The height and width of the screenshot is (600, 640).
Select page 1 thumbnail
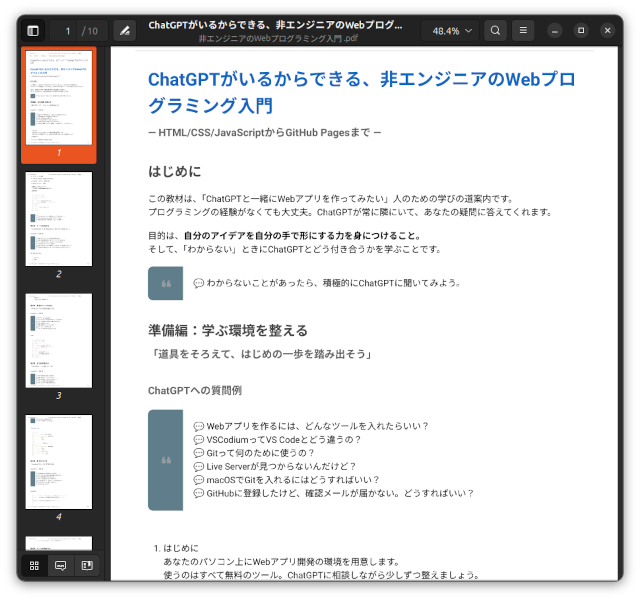click(x=59, y=98)
